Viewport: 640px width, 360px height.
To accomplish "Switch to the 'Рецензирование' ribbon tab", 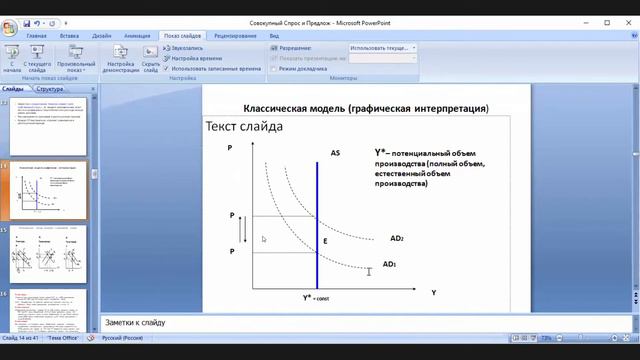I will [x=235, y=36].
